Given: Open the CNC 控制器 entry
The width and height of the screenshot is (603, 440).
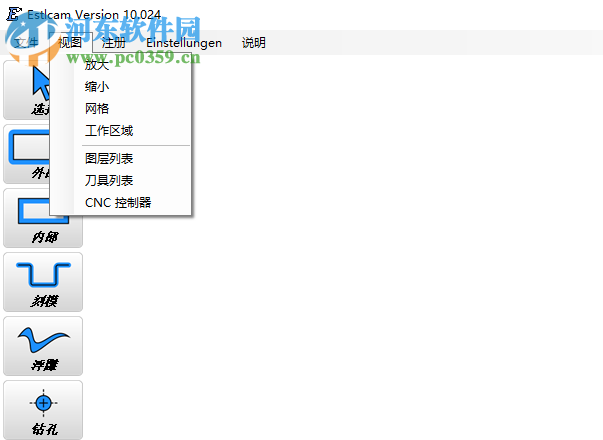Looking at the screenshot, I should tap(121, 203).
